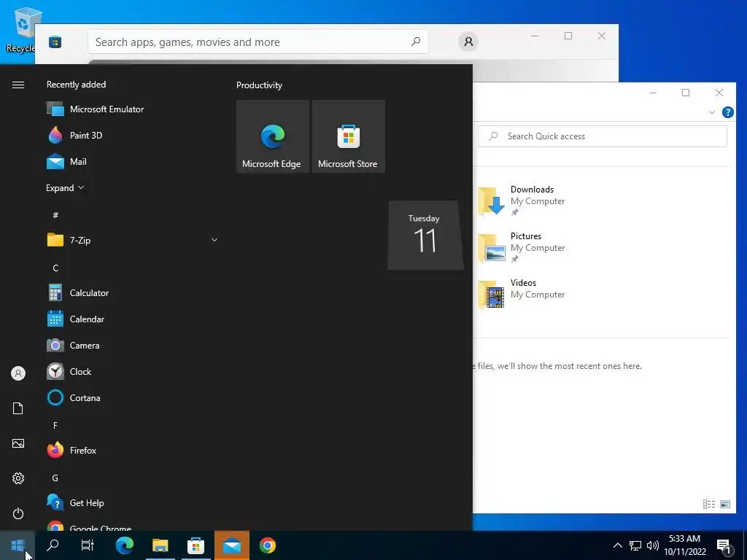Open the notification Action Center

[x=724, y=546]
